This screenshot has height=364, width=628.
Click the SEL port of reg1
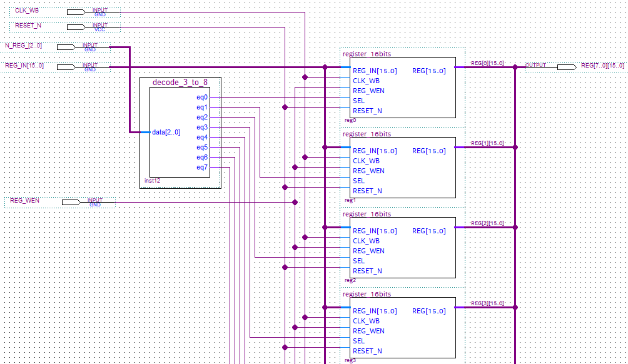(x=358, y=181)
